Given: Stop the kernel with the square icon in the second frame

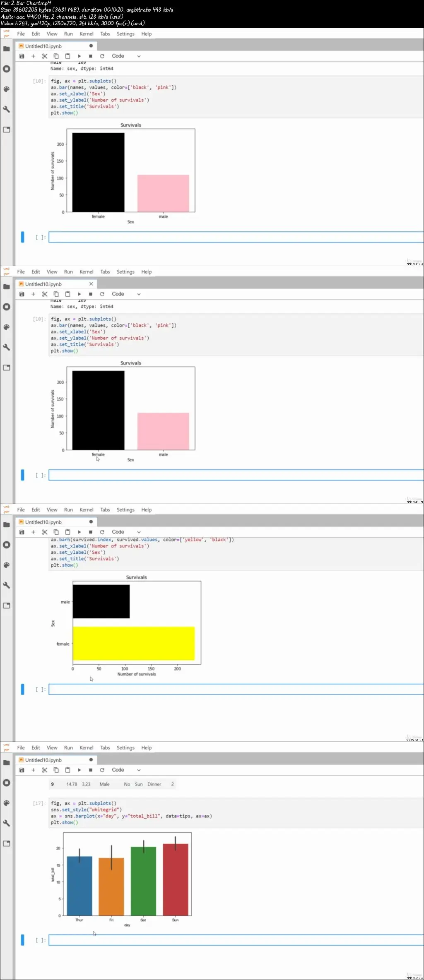Looking at the screenshot, I should coord(91,294).
